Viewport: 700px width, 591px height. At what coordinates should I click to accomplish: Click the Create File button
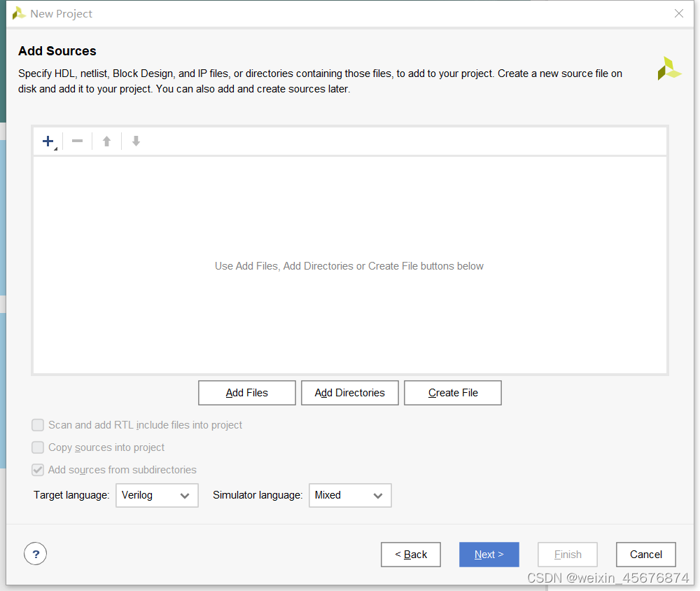click(453, 393)
